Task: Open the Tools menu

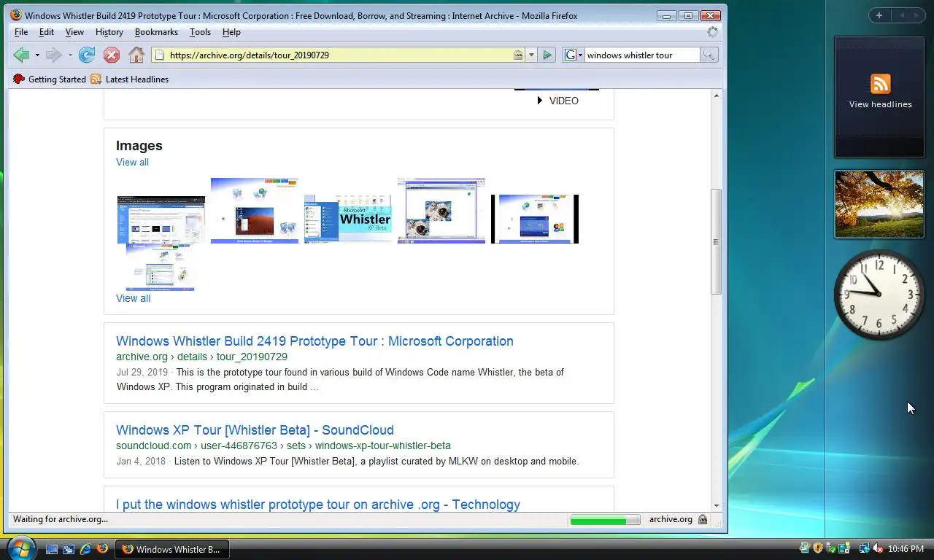Action: click(x=200, y=32)
